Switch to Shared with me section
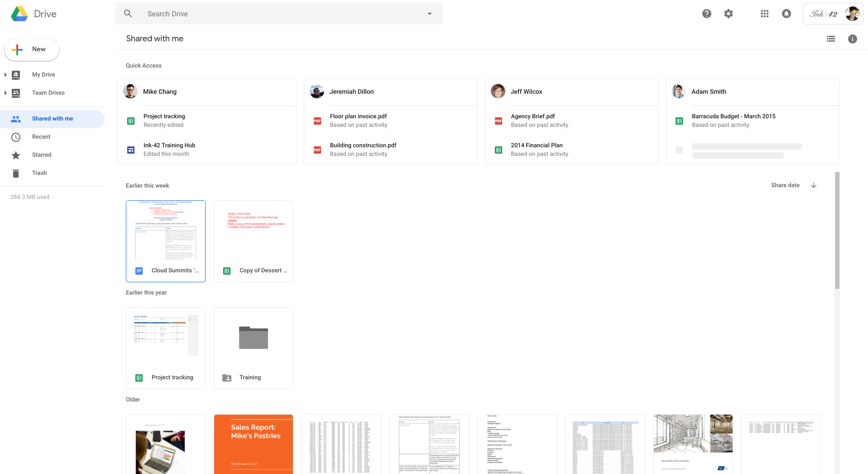This screenshot has height=474, width=868. (53, 118)
